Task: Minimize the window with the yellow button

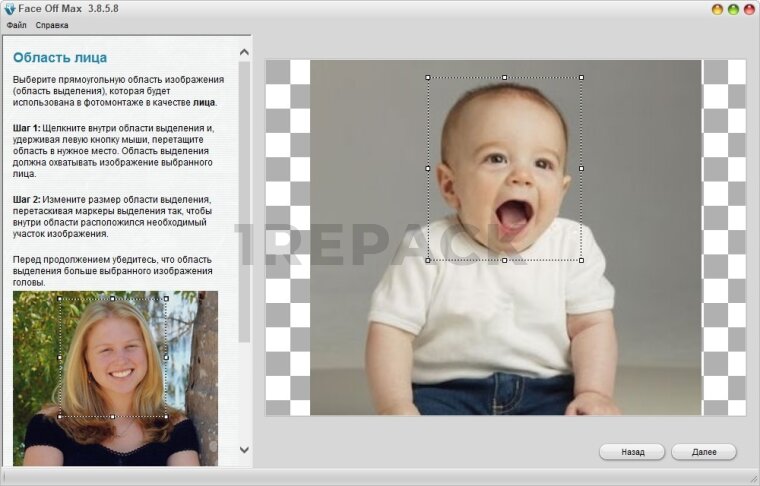Action: (717, 9)
